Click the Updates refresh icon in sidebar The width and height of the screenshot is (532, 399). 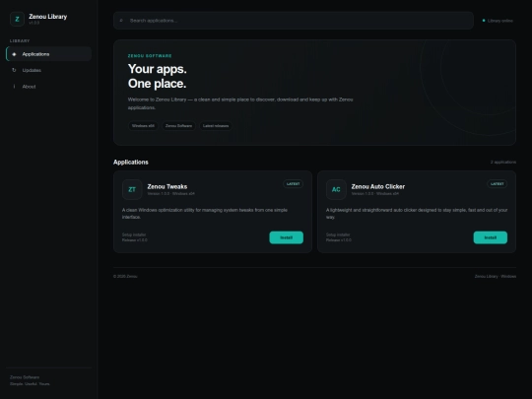click(14, 70)
